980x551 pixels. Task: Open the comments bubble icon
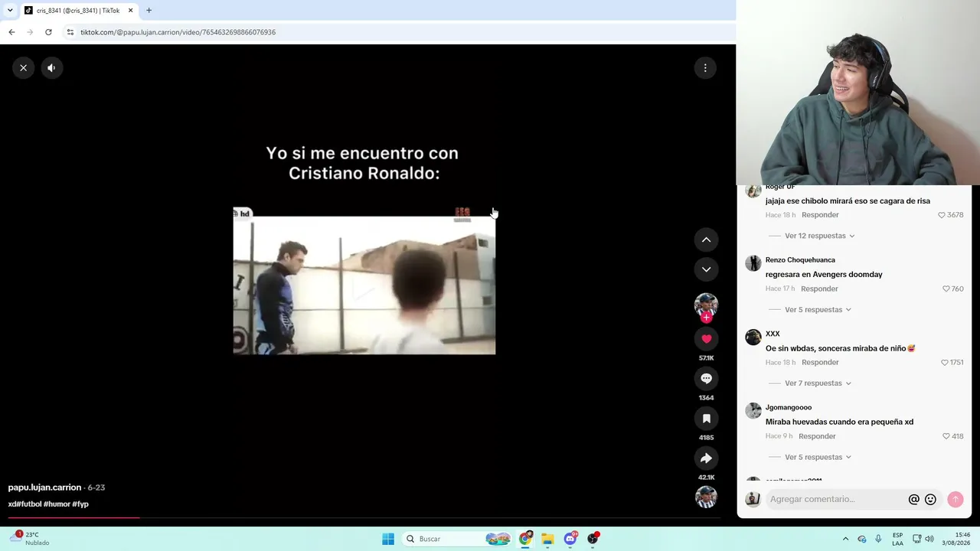point(706,379)
